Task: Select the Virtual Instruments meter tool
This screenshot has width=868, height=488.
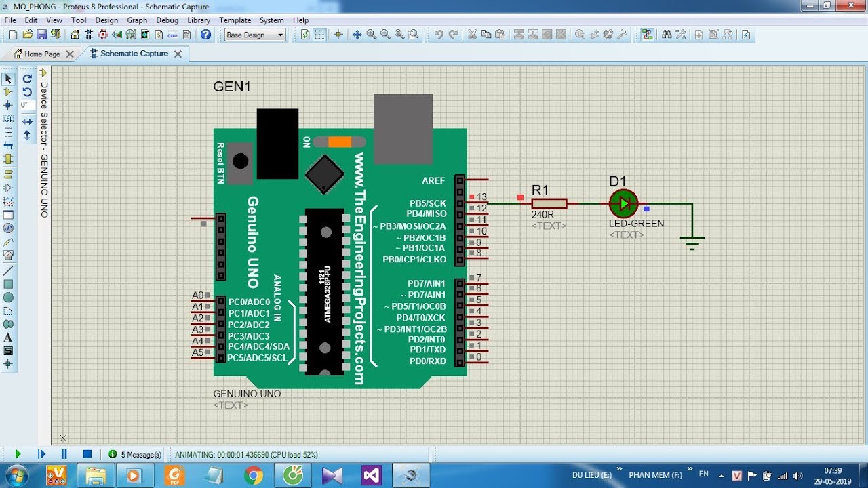Action: (x=8, y=256)
